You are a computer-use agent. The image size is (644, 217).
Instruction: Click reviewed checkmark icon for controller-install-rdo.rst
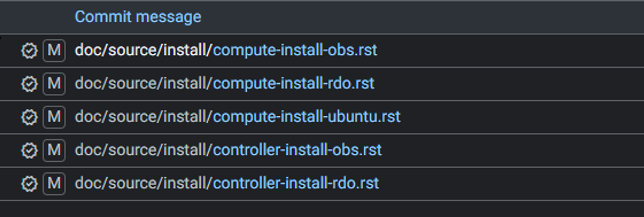29,184
